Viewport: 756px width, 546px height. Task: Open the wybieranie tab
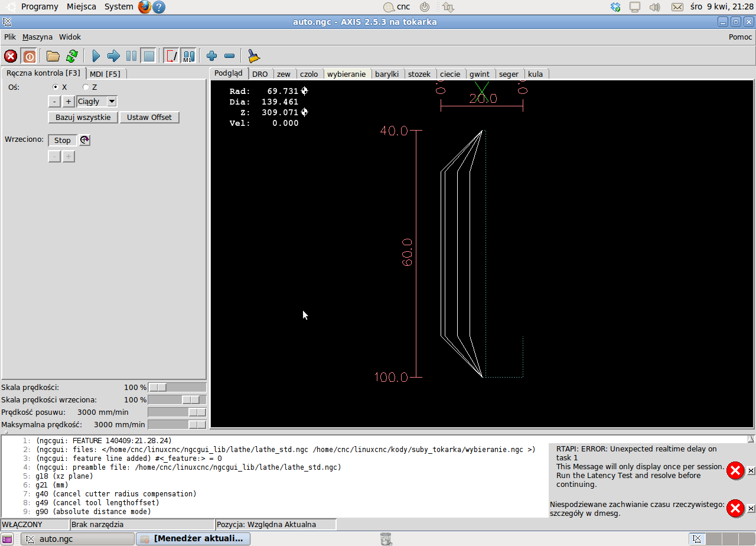click(347, 74)
